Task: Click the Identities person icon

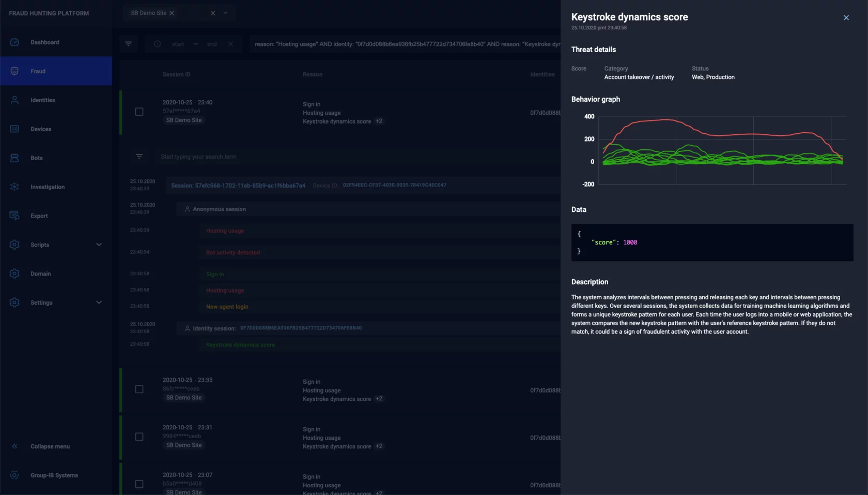Action: [14, 100]
